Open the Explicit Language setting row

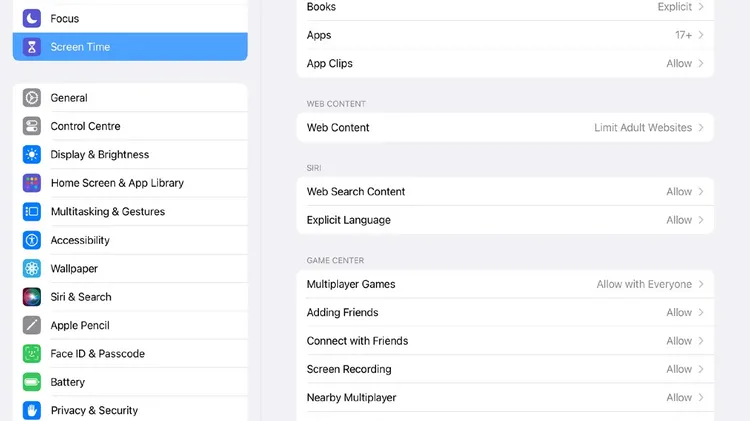[505, 220]
